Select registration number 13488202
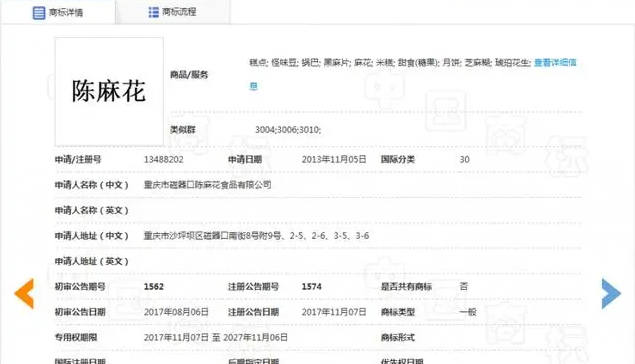635x364 pixels. pos(164,160)
